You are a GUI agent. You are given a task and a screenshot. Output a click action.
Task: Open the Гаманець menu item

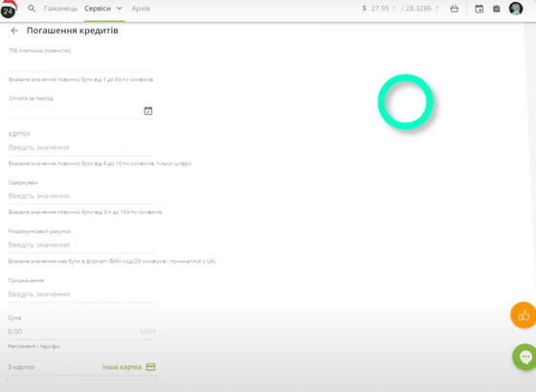point(60,9)
